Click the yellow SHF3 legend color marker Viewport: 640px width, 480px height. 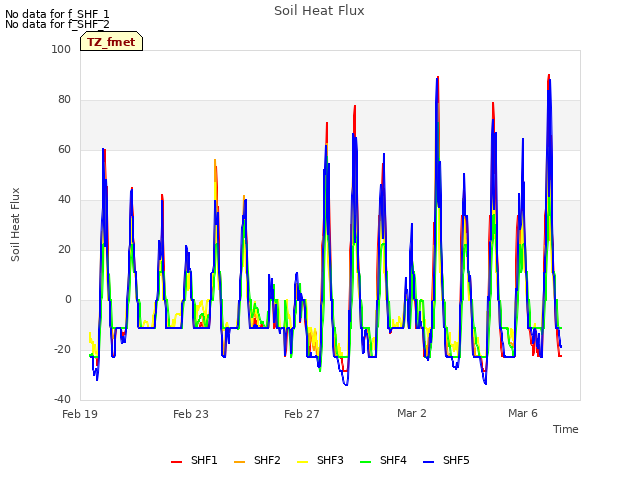(x=302, y=462)
